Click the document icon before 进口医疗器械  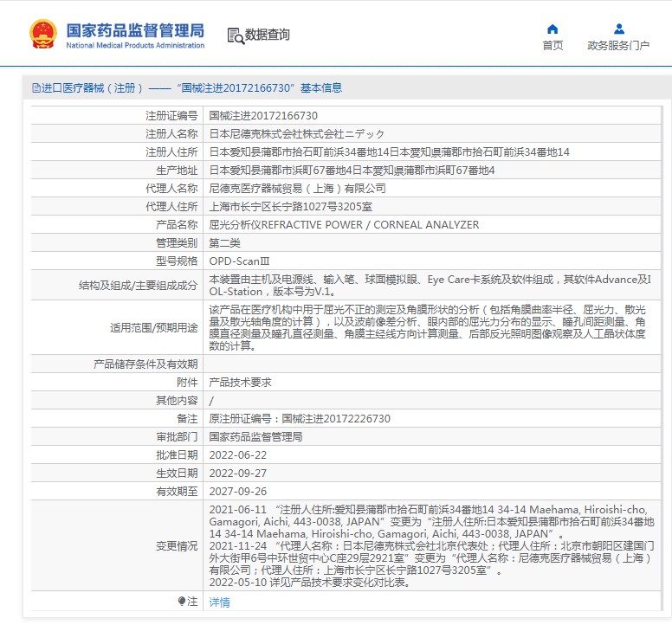pyautogui.click(x=36, y=88)
